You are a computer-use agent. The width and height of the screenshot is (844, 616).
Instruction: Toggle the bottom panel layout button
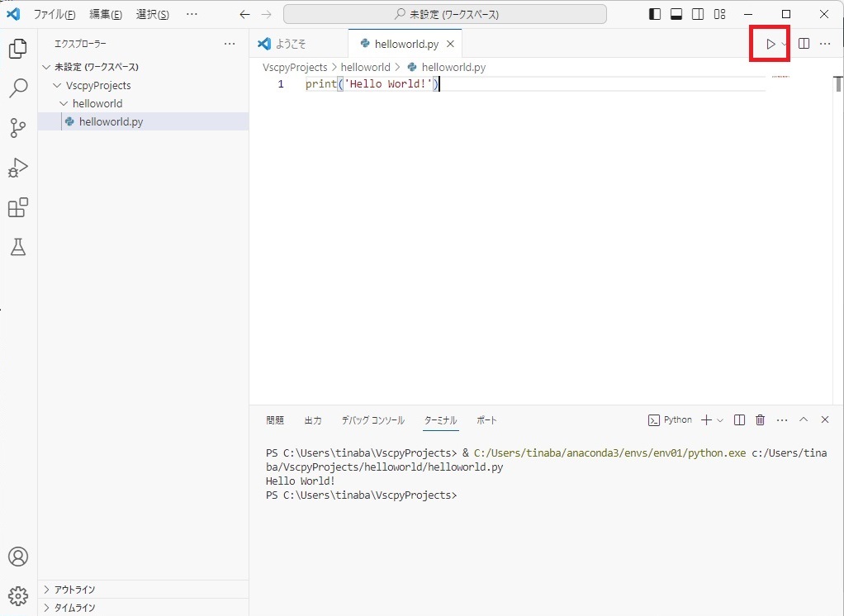coord(676,14)
